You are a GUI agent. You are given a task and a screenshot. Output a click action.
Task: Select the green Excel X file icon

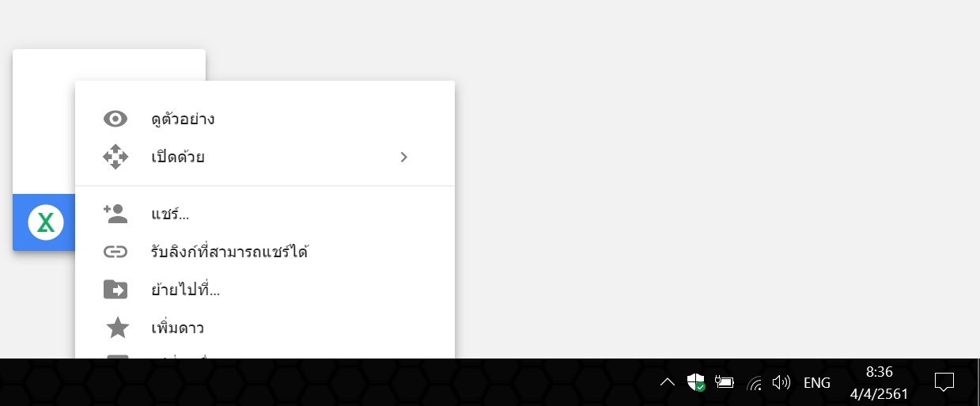46,222
